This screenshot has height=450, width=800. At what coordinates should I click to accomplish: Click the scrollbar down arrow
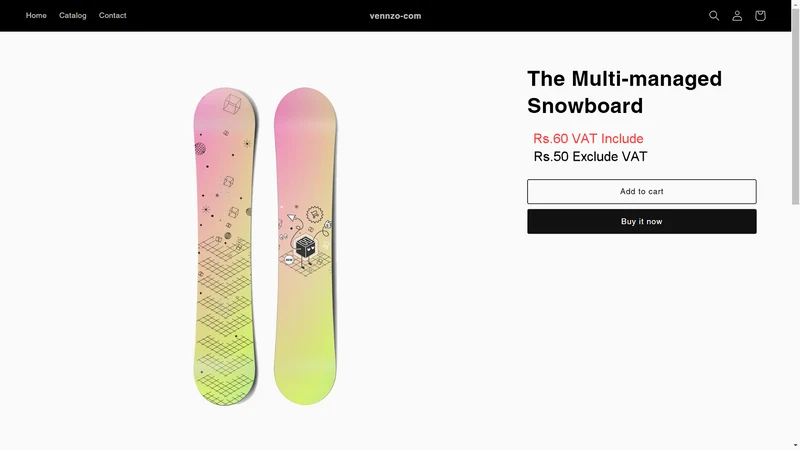tap(795, 446)
